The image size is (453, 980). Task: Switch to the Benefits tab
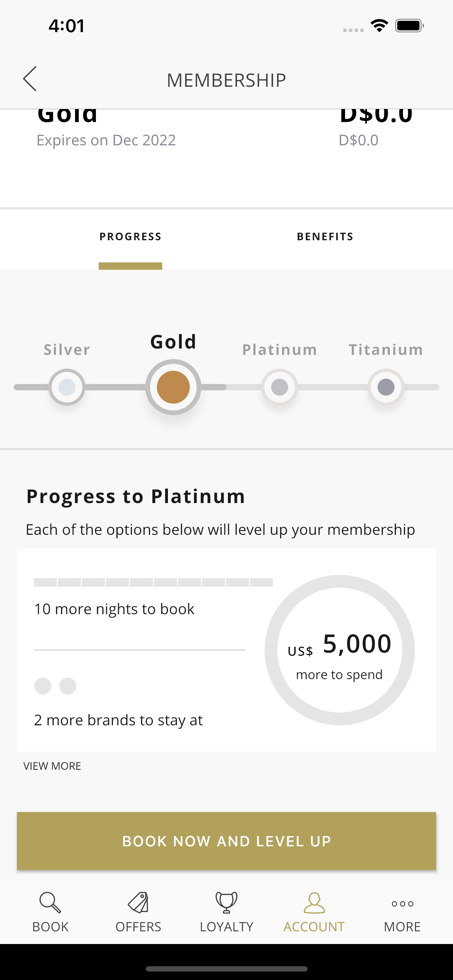(325, 237)
